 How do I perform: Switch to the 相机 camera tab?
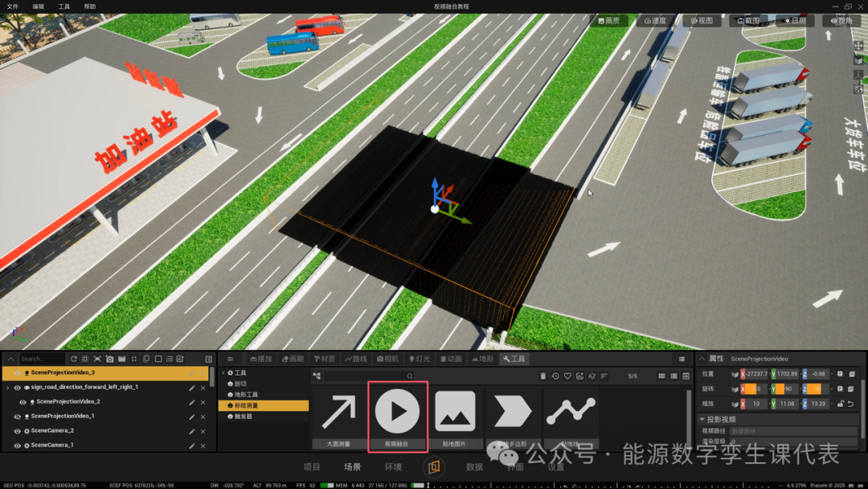(387, 359)
